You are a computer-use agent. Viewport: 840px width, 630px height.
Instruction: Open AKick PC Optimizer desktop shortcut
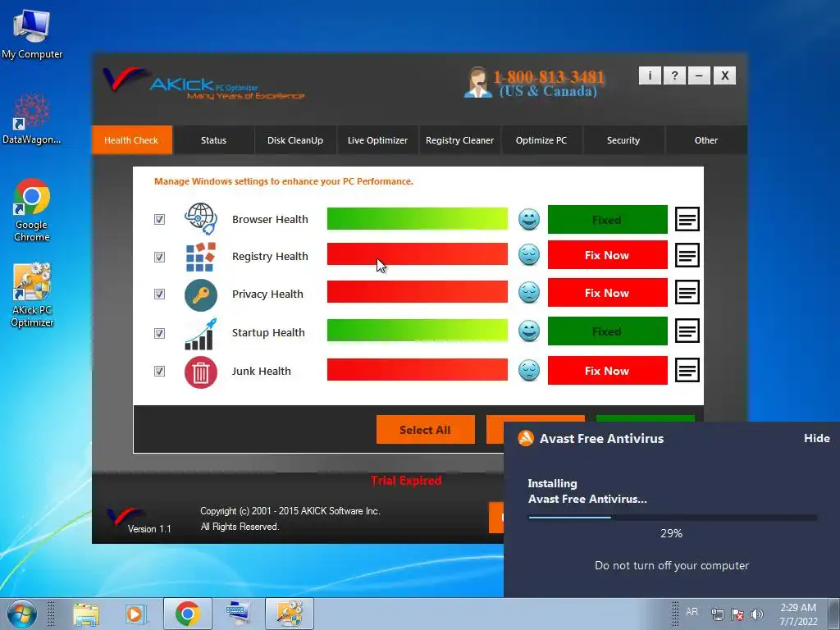pyautogui.click(x=32, y=294)
